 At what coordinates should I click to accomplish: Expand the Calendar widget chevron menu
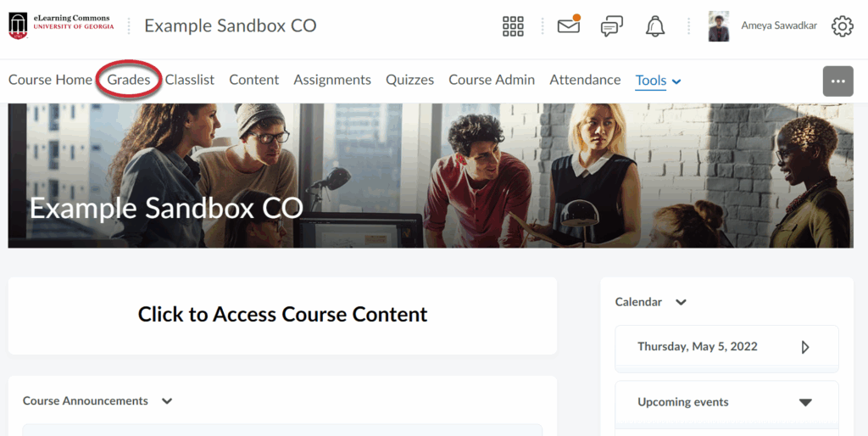coord(681,302)
